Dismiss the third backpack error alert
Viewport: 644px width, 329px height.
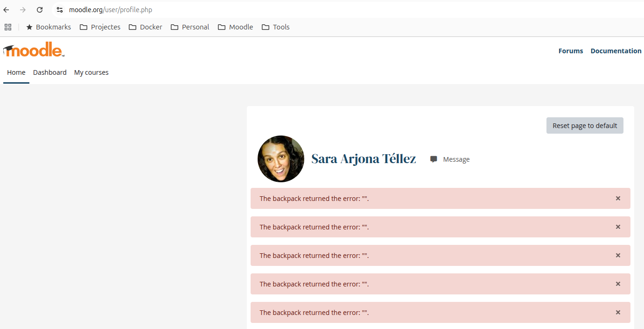point(618,256)
